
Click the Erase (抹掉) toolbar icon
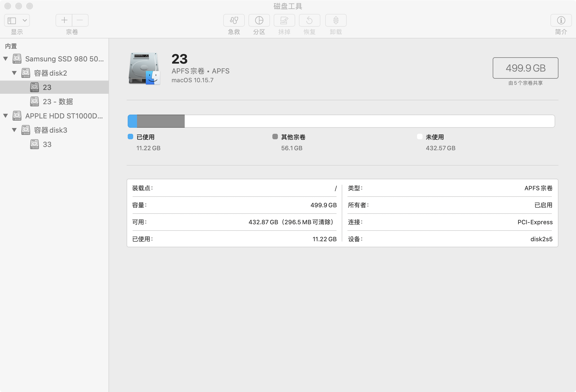284,20
